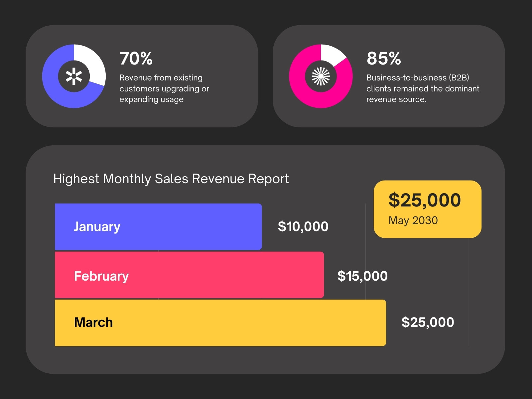Click the "$15,000" value label

coord(362,276)
